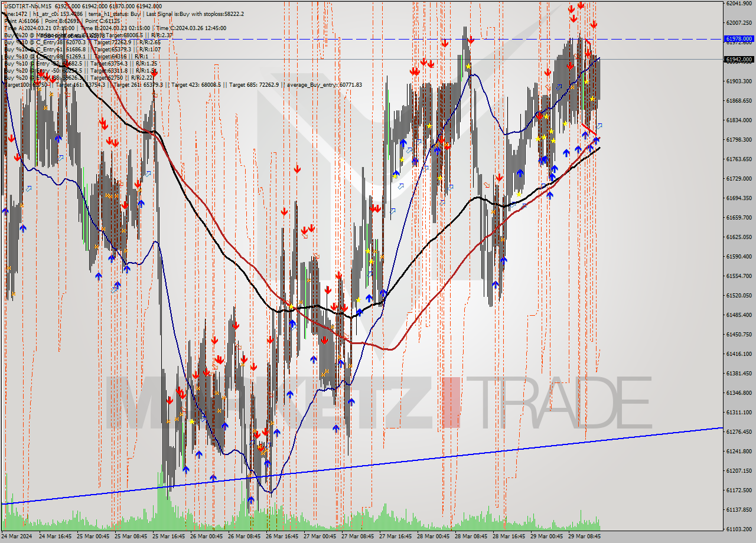The image size is (756, 543).
Task: Click the 61868.650 price axis label
Action: 739,100
